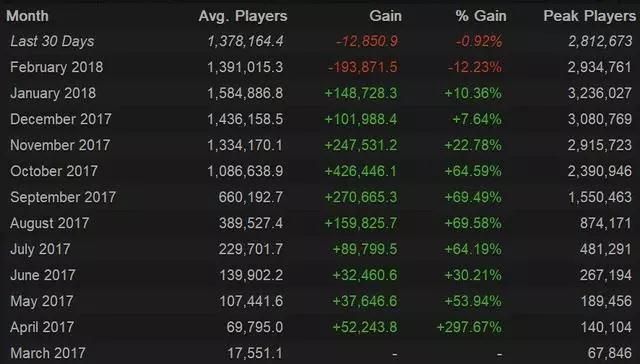Image resolution: width=640 pixels, height=364 pixels.
Task: Click the +64.59% October gain value
Action: pos(473,171)
